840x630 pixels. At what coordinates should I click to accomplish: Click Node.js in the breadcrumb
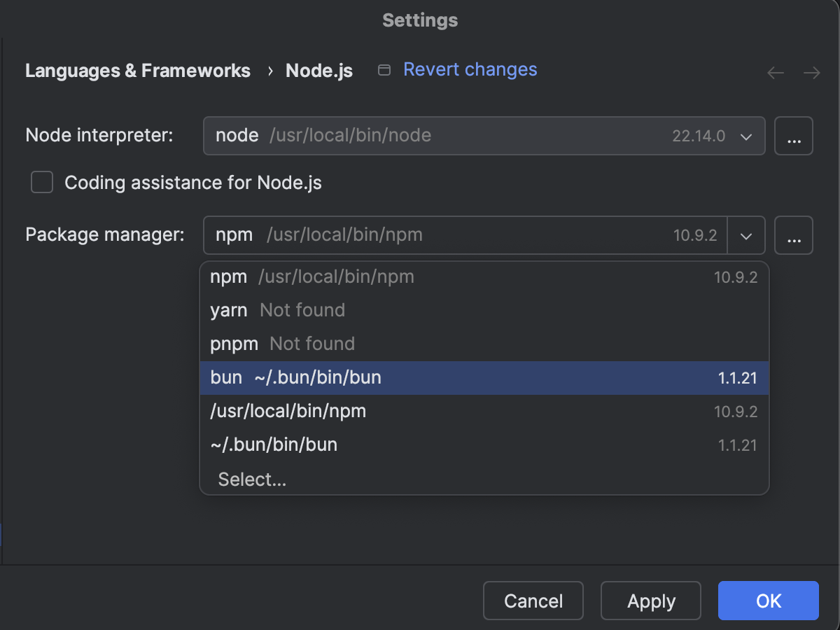(x=318, y=70)
